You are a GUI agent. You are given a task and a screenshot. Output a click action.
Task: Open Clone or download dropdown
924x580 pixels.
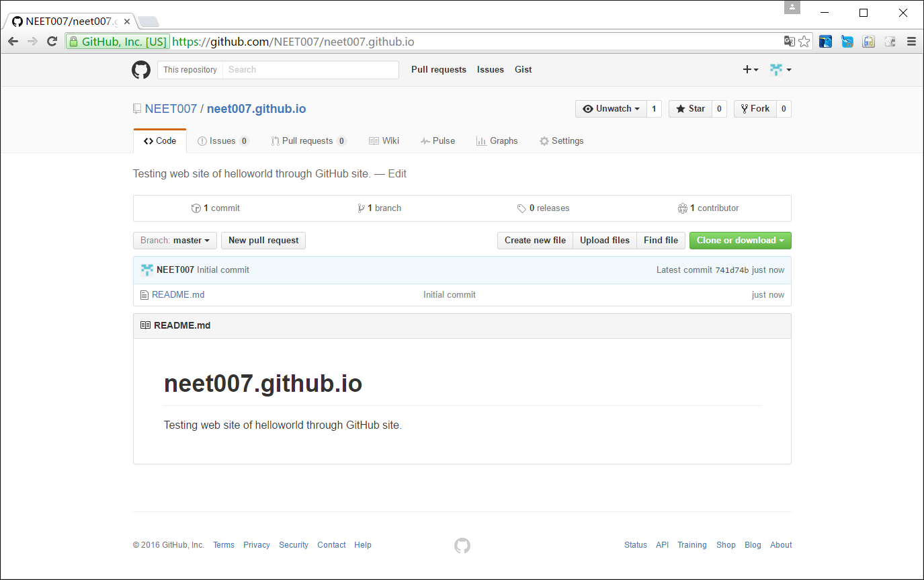tap(741, 241)
